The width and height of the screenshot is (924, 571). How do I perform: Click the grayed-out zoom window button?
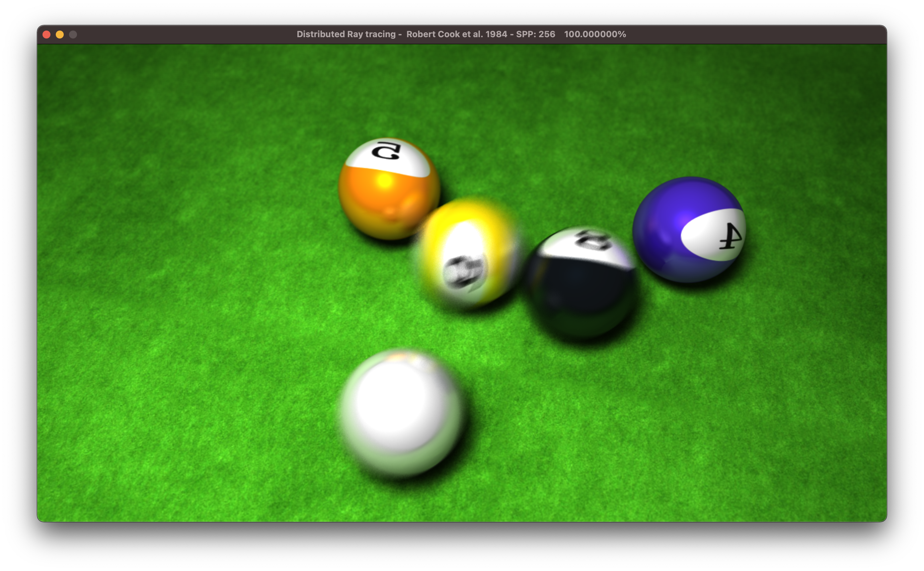[x=73, y=35]
